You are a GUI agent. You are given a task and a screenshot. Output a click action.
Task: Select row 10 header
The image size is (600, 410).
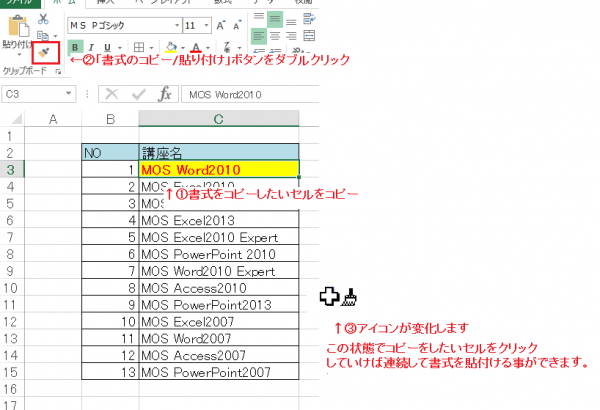(12, 288)
